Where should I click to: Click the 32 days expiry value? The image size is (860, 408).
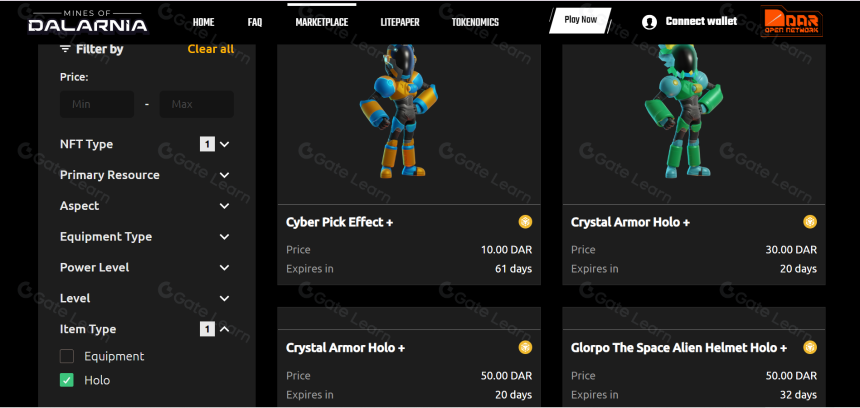798,395
